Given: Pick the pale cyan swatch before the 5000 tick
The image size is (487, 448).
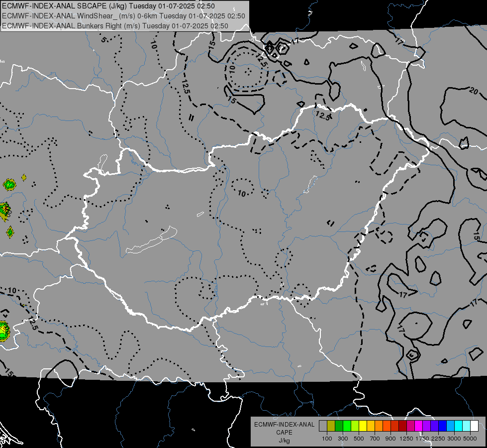Looking at the screenshot, I should (x=467, y=426).
